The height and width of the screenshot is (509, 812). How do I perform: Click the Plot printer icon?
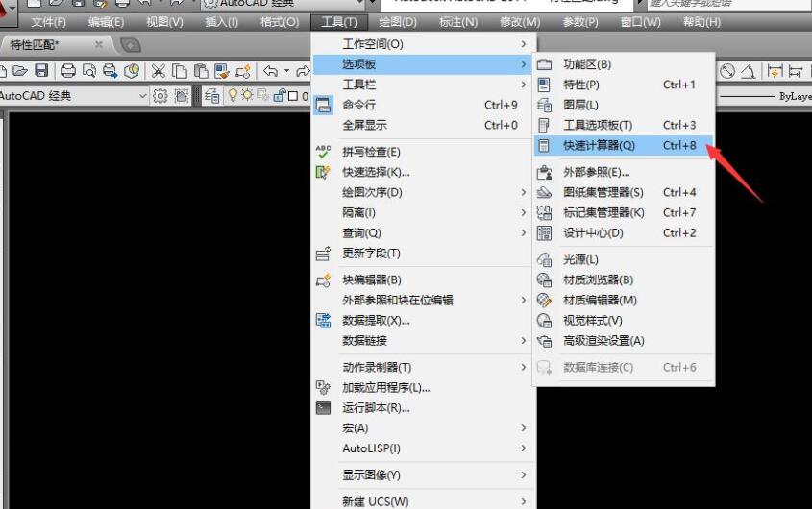pos(68,70)
